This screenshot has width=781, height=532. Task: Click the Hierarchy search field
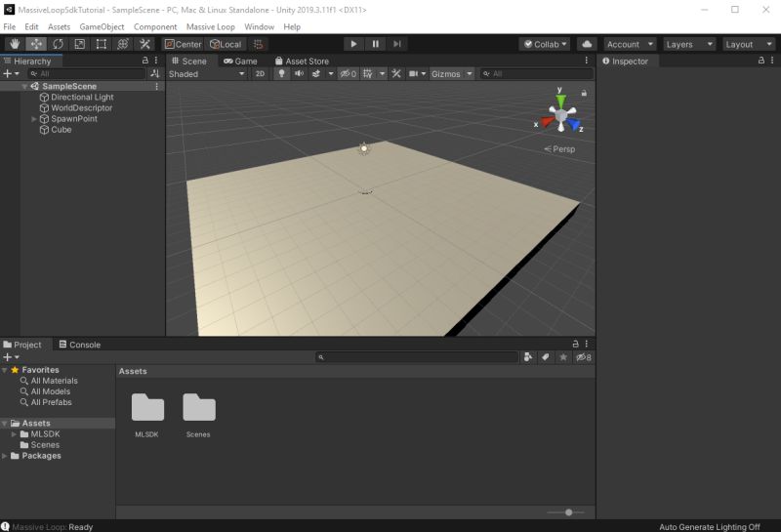click(x=86, y=74)
